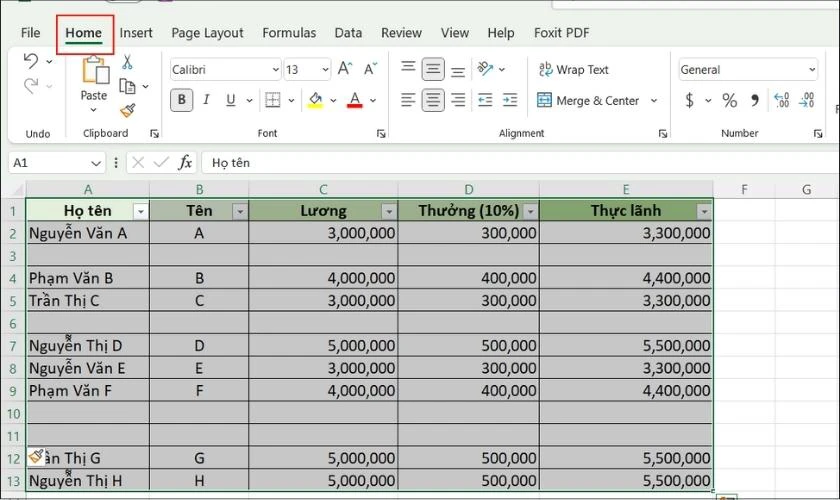Open the Thưởng (10%) filter dropdown
840x500 pixels.
click(x=530, y=212)
